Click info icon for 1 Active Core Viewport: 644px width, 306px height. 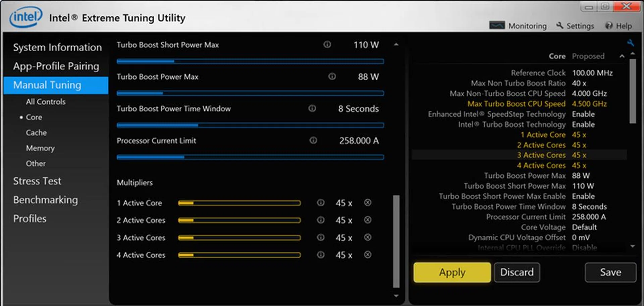321,203
